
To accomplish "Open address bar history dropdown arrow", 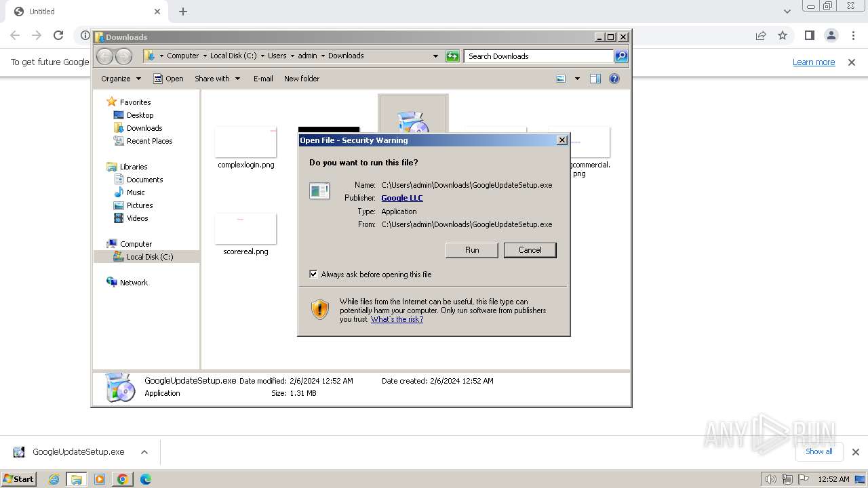I will pyautogui.click(x=435, y=56).
